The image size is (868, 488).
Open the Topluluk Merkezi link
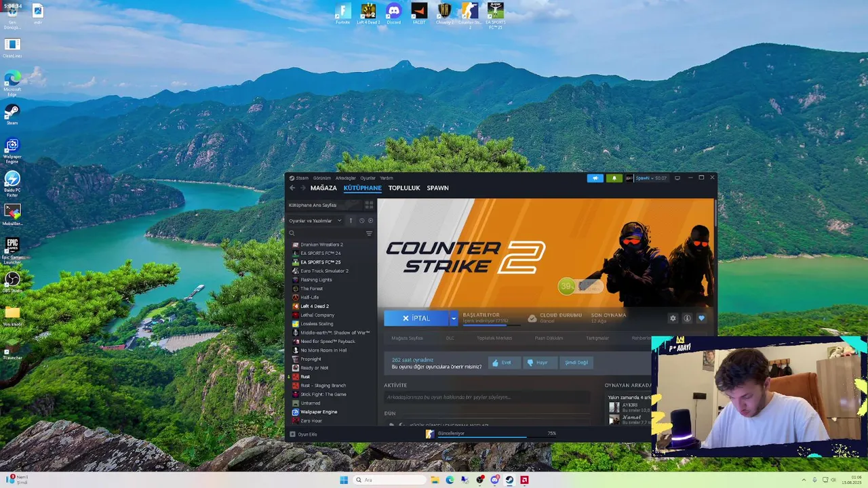point(494,338)
